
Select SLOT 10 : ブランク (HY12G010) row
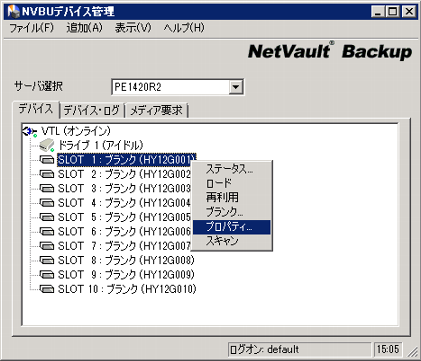coord(127,289)
